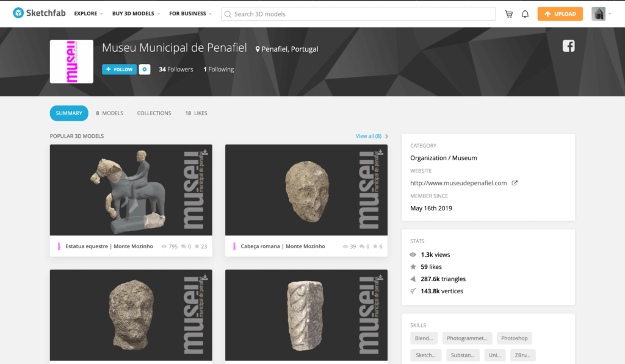
Task: Open the notifications bell
Action: 525,14
